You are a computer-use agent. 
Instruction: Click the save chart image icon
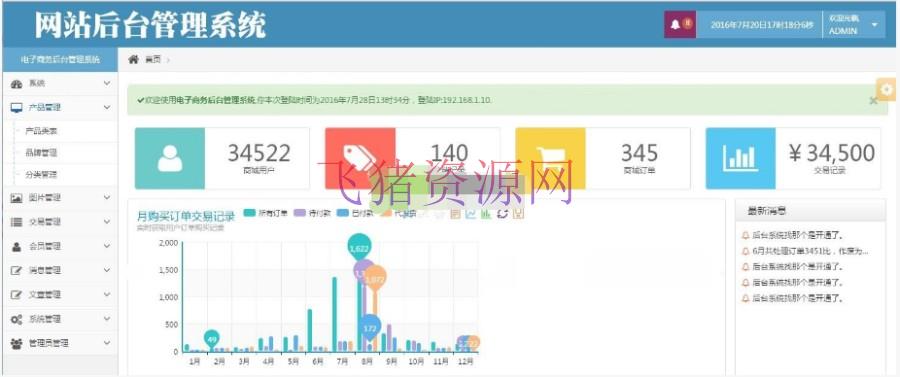click(518, 214)
